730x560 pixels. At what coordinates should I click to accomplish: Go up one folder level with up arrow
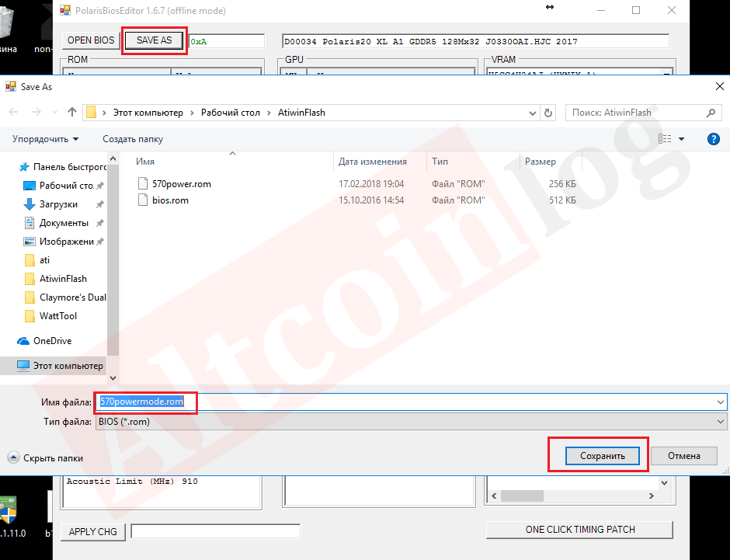72,113
